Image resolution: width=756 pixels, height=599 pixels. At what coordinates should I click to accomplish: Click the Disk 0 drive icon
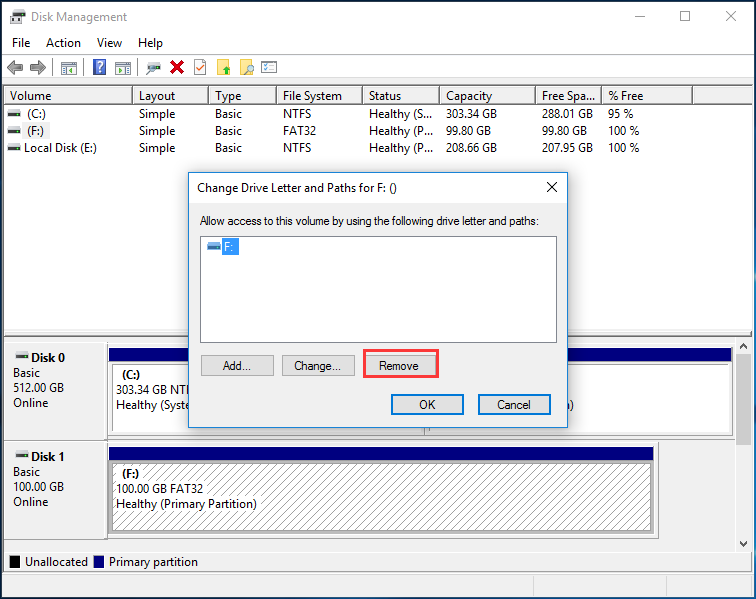click(22, 356)
